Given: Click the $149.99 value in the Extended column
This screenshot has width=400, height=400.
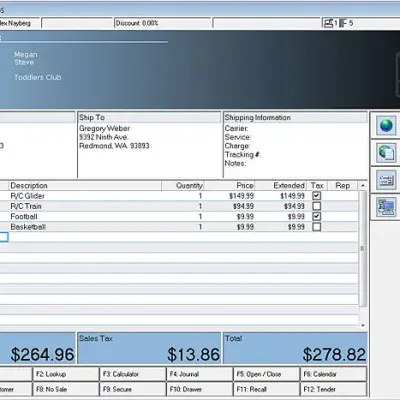Looking at the screenshot, I should (292, 196).
